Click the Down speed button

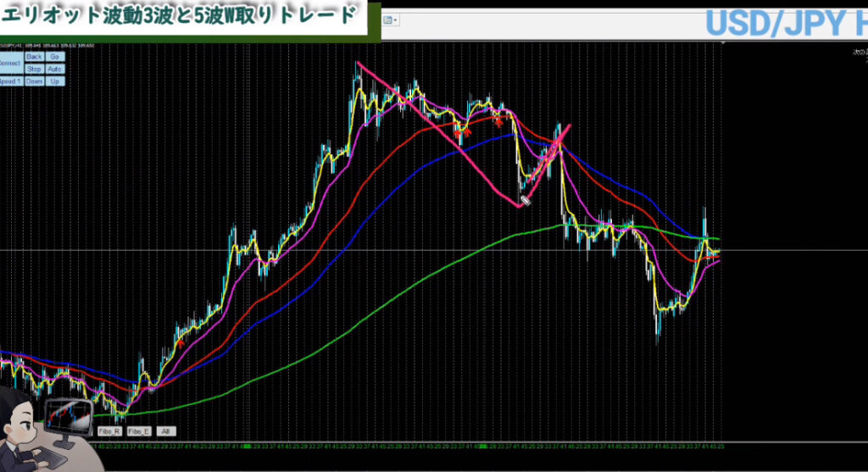[x=34, y=81]
